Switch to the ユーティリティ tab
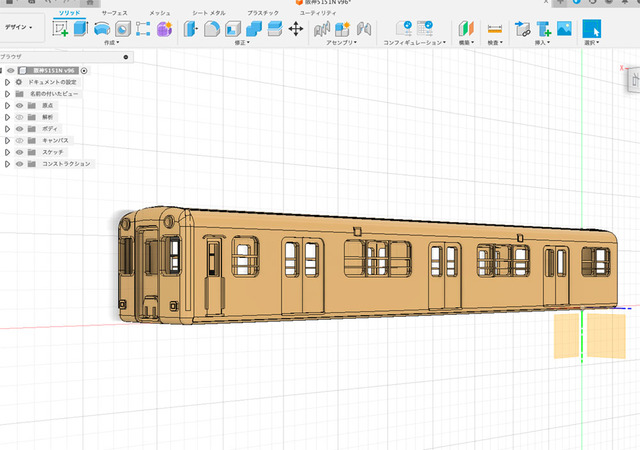The image size is (640, 450). click(x=318, y=13)
